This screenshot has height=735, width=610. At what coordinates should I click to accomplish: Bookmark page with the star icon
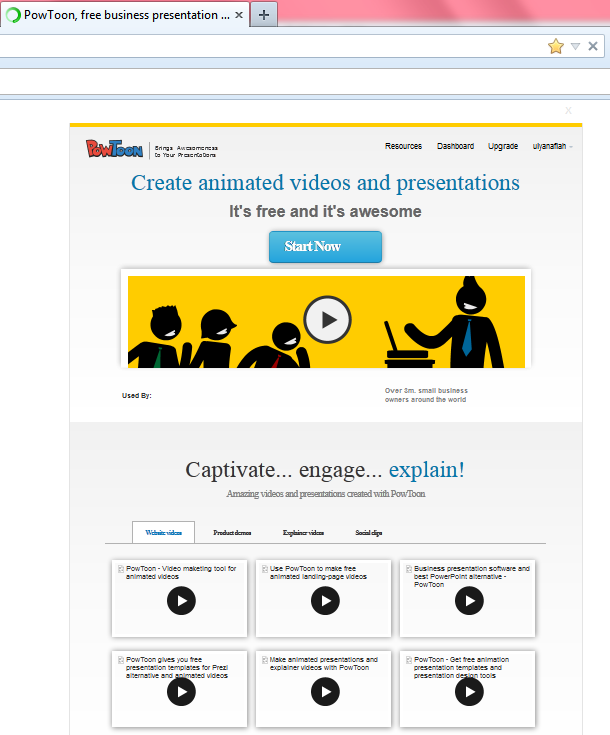[556, 46]
